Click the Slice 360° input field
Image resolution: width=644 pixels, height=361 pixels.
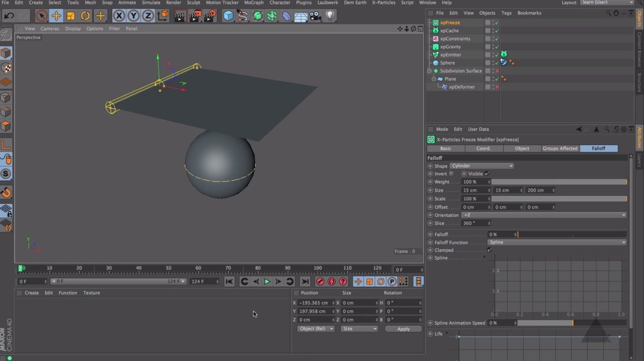pyautogui.click(x=476, y=223)
